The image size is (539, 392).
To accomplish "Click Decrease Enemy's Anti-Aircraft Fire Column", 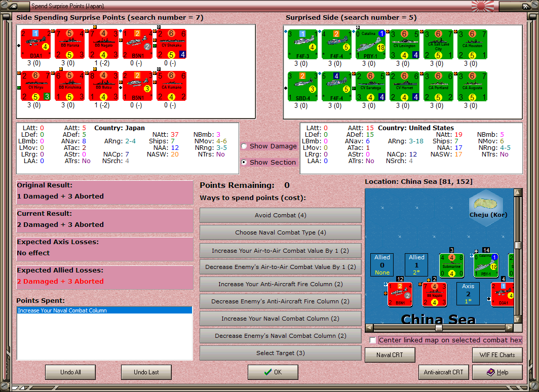I will coord(281,301).
